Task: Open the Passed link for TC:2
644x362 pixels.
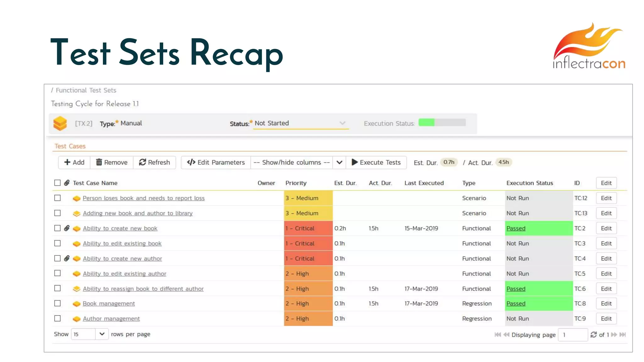Action: [516, 228]
